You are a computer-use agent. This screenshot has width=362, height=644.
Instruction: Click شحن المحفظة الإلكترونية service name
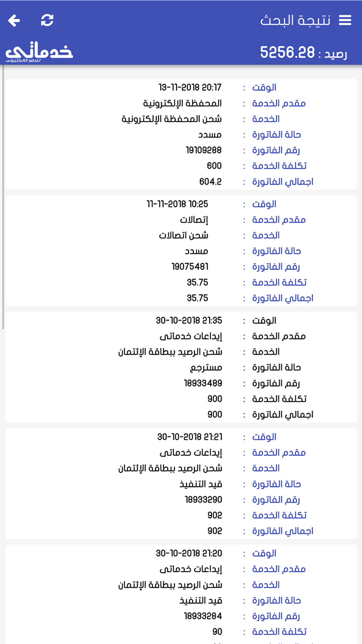pos(172,119)
